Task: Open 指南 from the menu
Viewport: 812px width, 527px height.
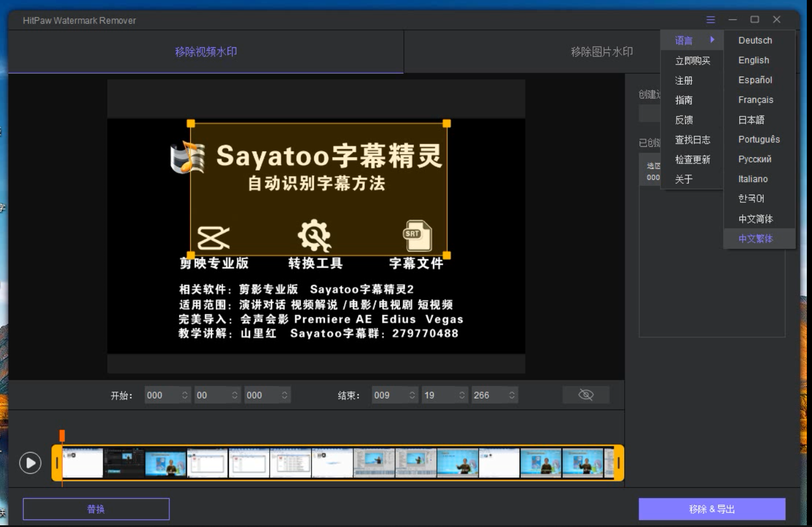Action: (x=692, y=100)
